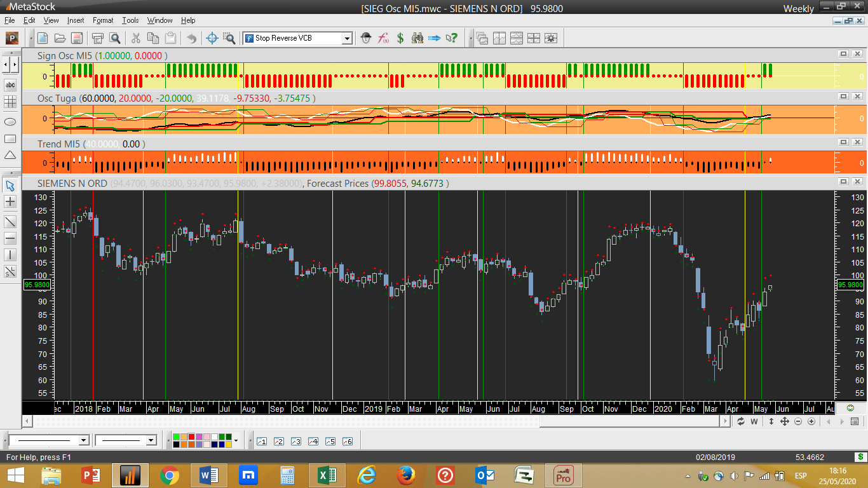The height and width of the screenshot is (488, 868).
Task: Click the Indicator Builder f(x) icon
Action: coord(383,38)
